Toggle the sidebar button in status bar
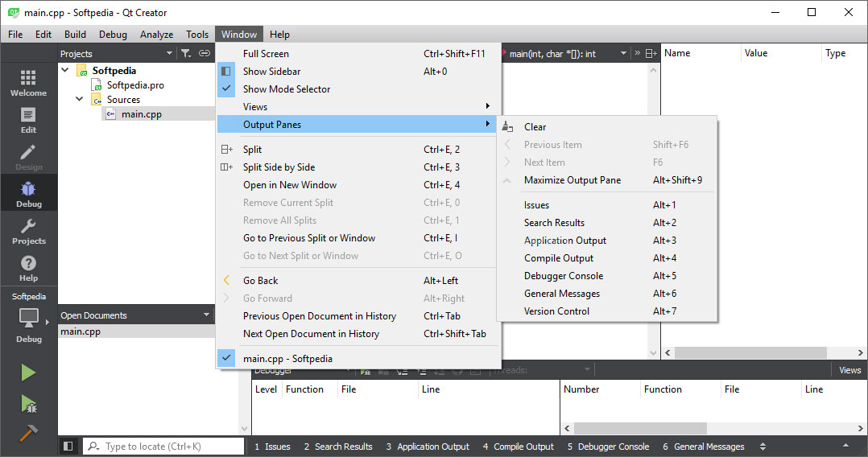The width and height of the screenshot is (868, 457). point(68,447)
